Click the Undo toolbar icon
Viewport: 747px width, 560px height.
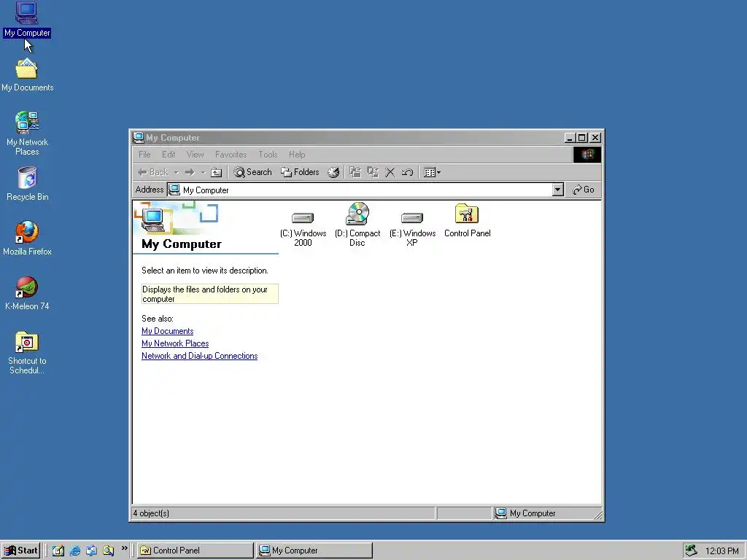tap(407, 172)
